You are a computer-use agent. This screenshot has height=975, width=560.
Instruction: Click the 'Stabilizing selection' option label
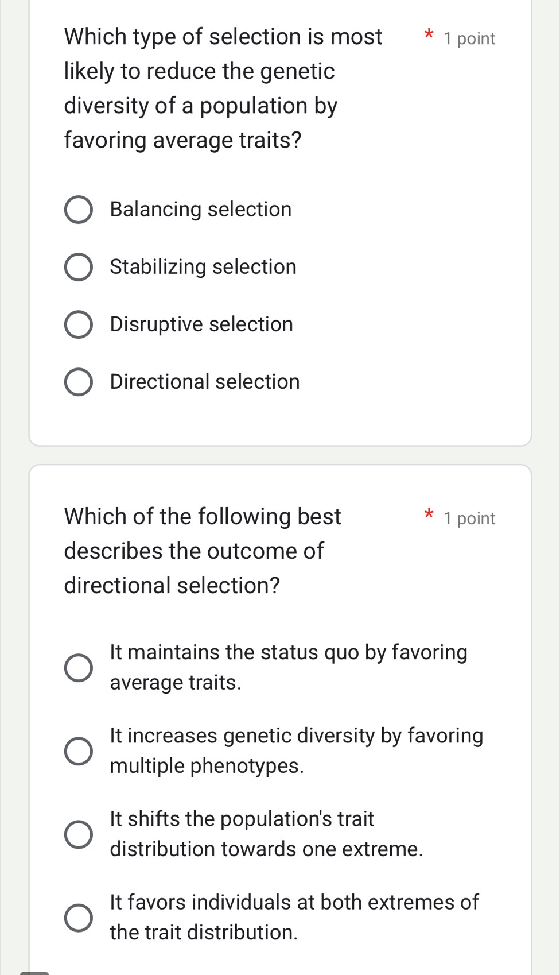(203, 266)
